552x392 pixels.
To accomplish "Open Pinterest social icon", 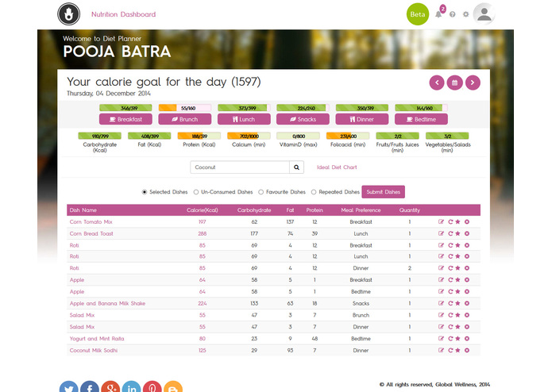I will 152,386.
